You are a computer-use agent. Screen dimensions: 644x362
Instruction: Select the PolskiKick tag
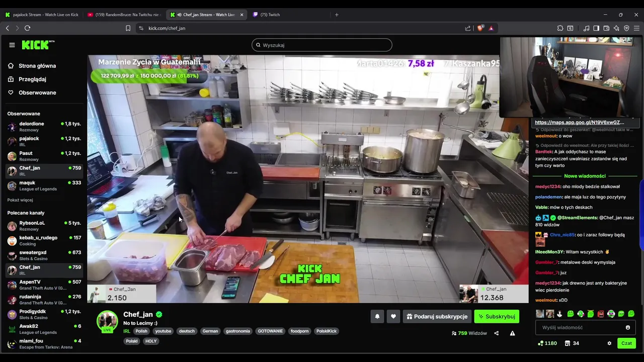[327, 331]
